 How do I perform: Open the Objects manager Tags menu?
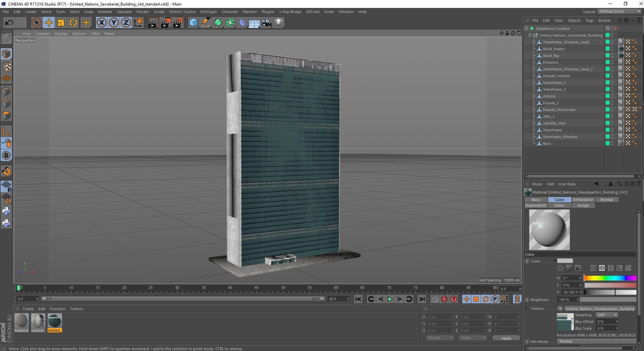[589, 20]
